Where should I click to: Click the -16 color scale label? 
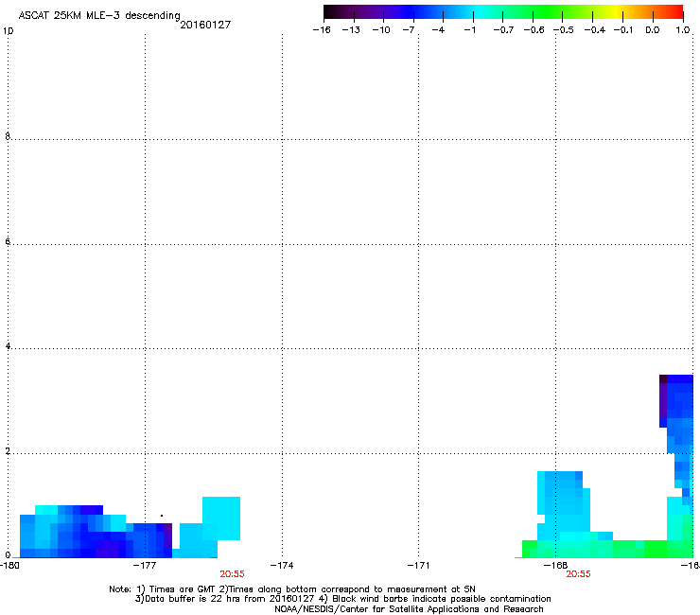322,30
